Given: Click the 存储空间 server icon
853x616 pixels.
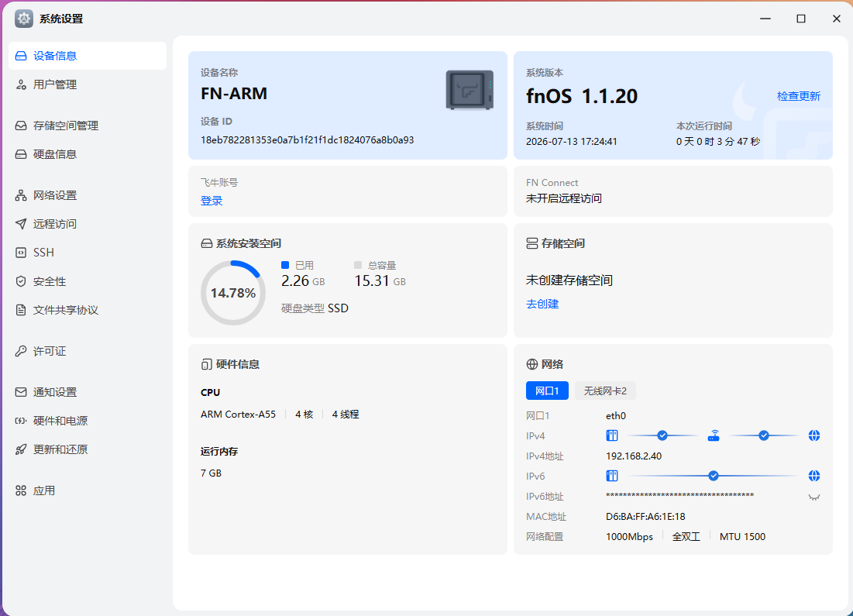Looking at the screenshot, I should pos(532,243).
